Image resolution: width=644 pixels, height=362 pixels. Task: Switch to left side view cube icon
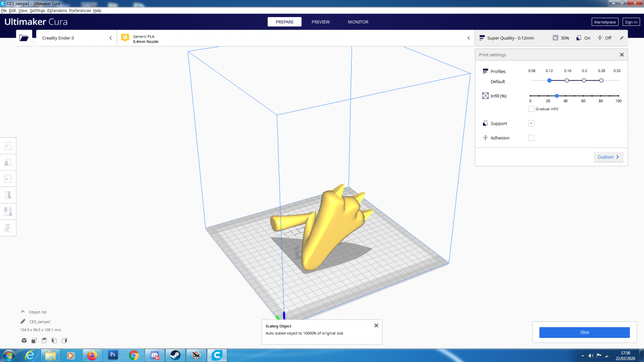pos(54,341)
